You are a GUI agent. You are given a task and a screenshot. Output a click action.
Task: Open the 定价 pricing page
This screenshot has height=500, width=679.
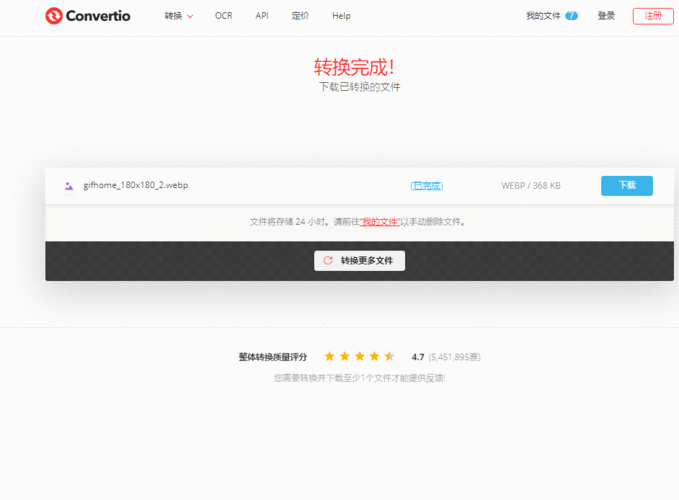click(300, 16)
